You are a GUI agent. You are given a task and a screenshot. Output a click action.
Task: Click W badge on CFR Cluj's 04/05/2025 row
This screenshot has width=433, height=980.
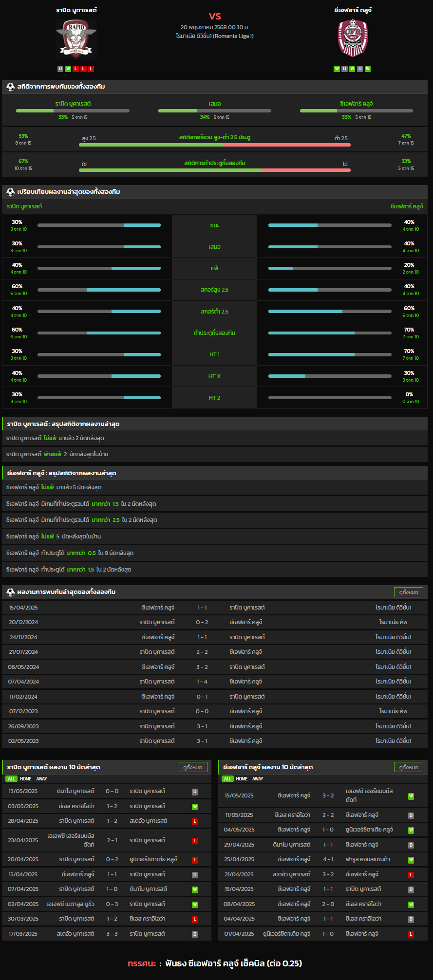(411, 830)
